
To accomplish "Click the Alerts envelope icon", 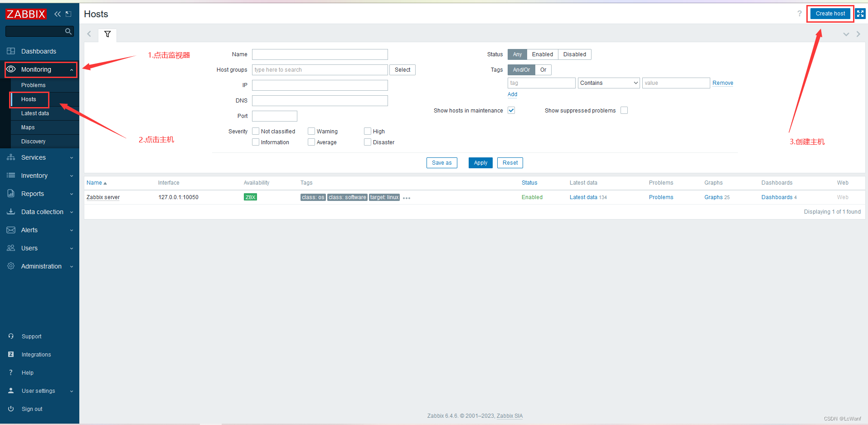I will (x=11, y=230).
